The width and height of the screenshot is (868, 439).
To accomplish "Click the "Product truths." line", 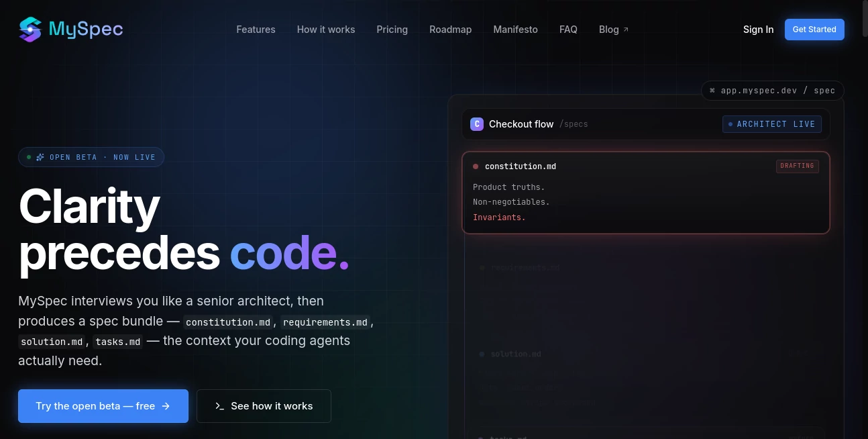I will click(509, 187).
